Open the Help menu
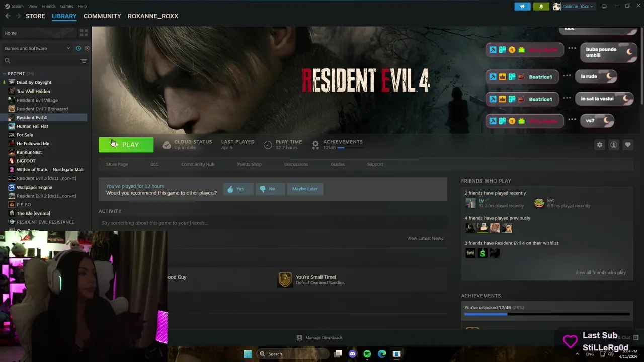 click(82, 6)
